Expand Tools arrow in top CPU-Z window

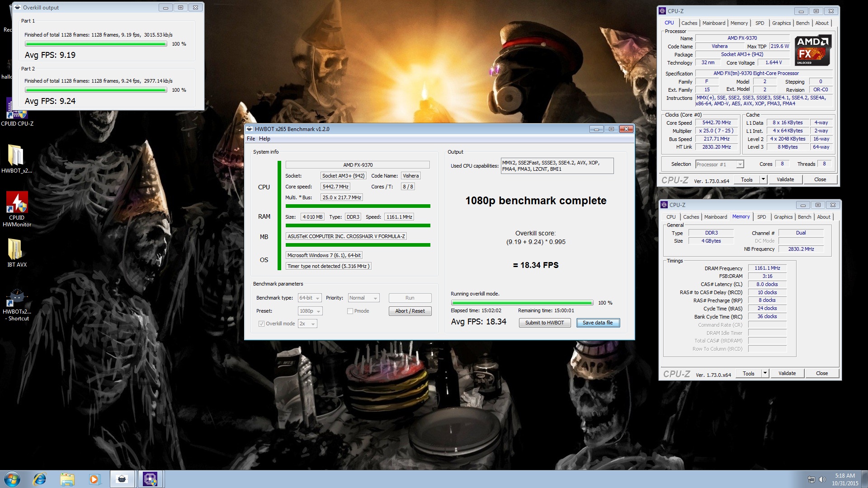(763, 180)
